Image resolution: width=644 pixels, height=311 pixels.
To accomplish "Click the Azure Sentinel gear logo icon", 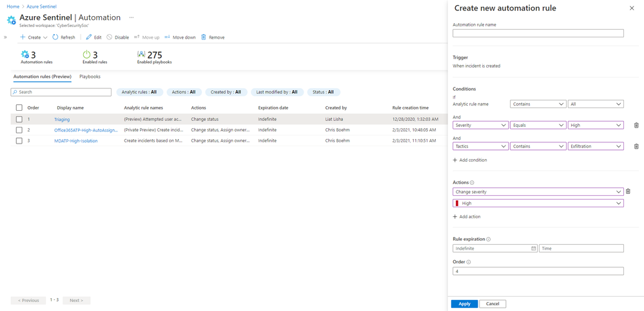I will pos(12,20).
